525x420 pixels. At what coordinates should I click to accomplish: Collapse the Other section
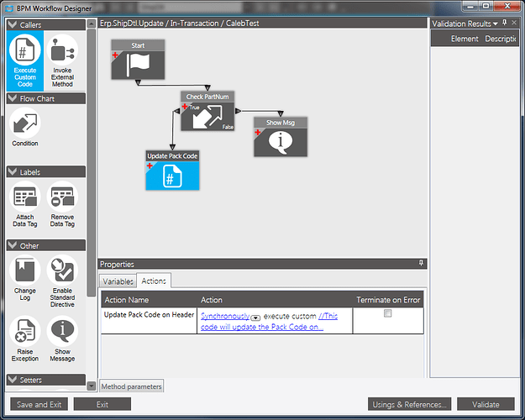[x=12, y=245]
